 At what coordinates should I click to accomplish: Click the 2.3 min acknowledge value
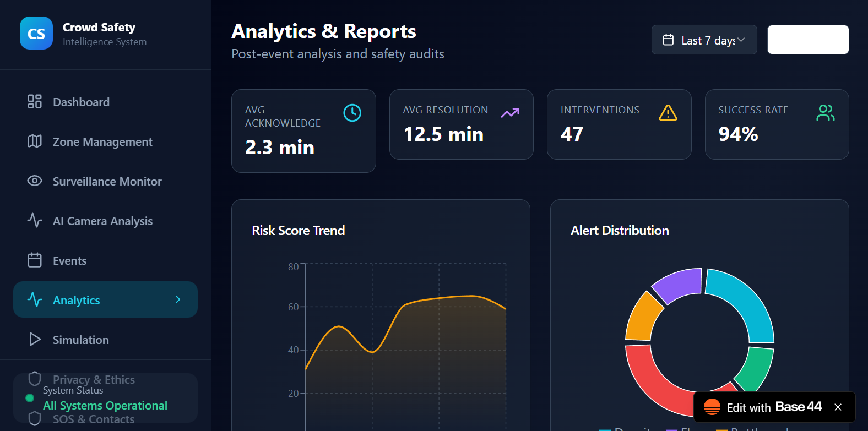coord(280,148)
